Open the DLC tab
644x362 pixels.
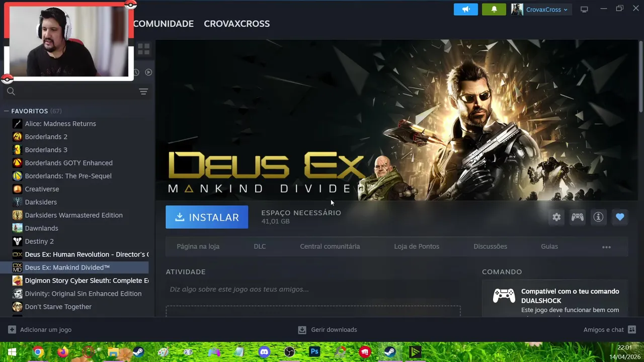coord(260,246)
